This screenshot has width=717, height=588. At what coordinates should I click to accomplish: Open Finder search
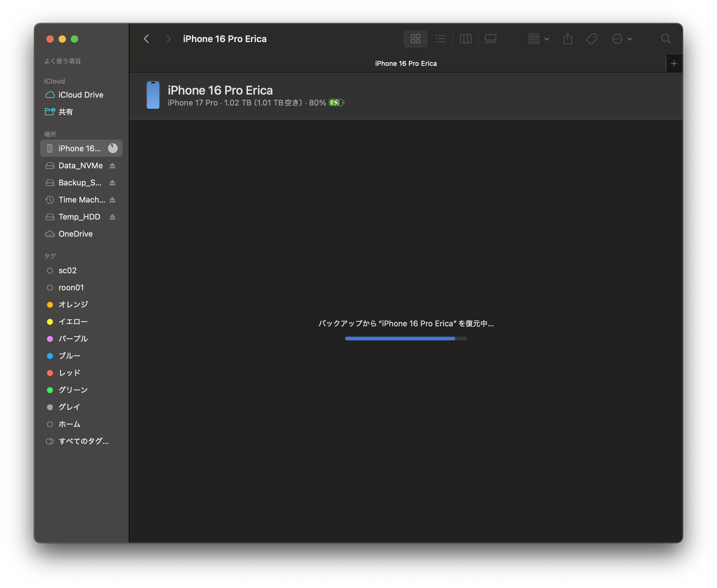[665, 39]
